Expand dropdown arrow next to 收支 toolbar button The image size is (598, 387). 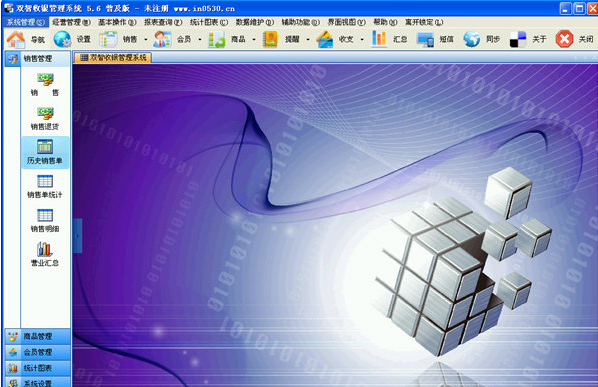362,39
